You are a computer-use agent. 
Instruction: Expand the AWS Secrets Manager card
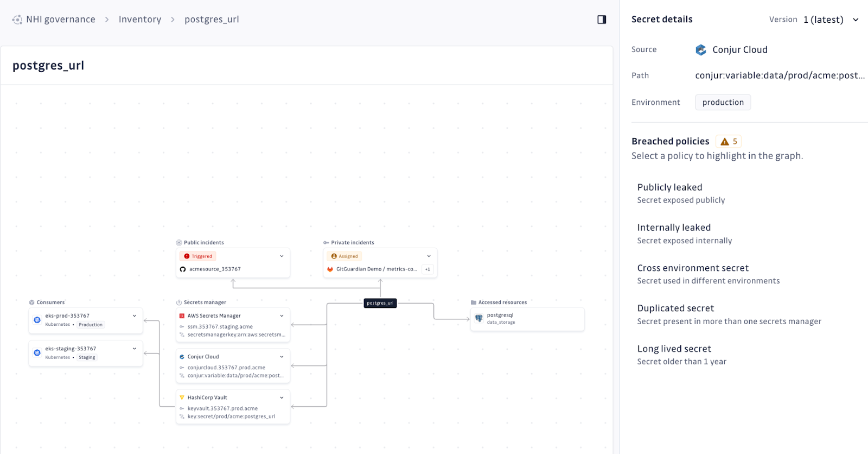click(x=282, y=316)
